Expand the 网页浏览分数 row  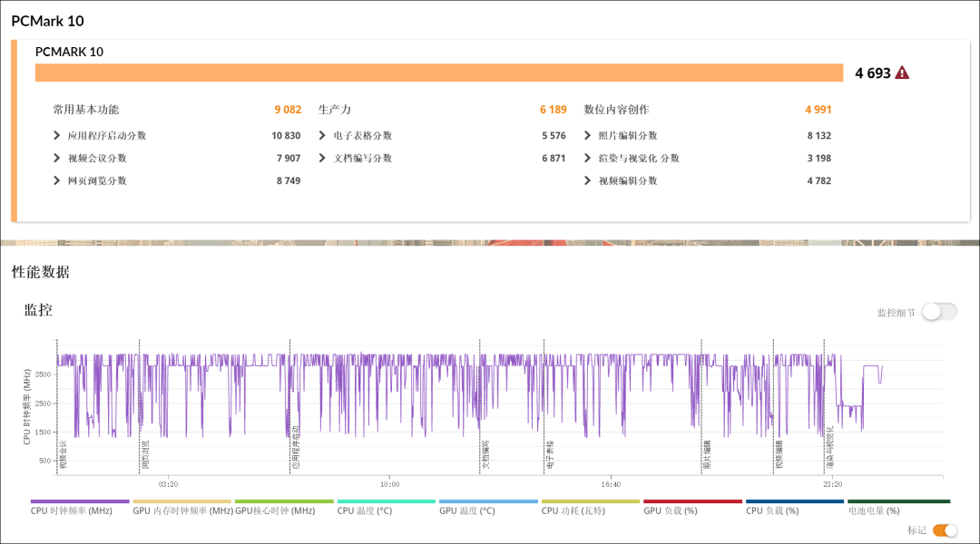pos(57,180)
